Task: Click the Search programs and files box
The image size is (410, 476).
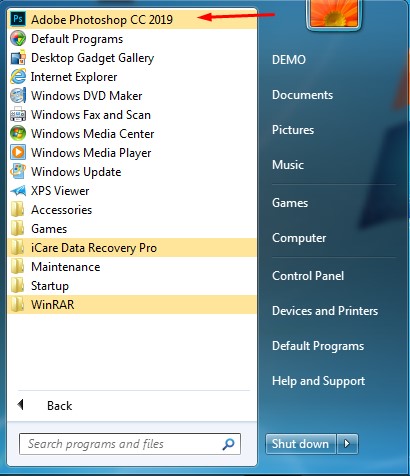Action: click(130, 444)
